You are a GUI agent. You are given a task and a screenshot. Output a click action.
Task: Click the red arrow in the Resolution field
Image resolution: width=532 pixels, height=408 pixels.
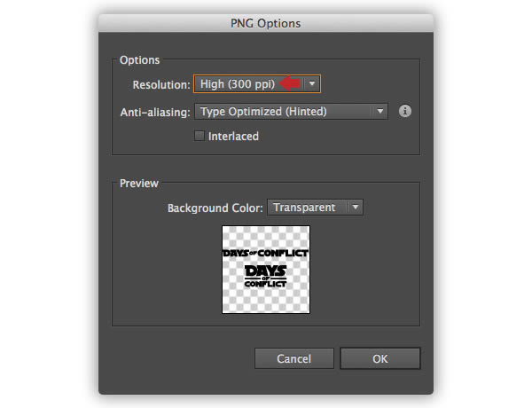coord(289,83)
